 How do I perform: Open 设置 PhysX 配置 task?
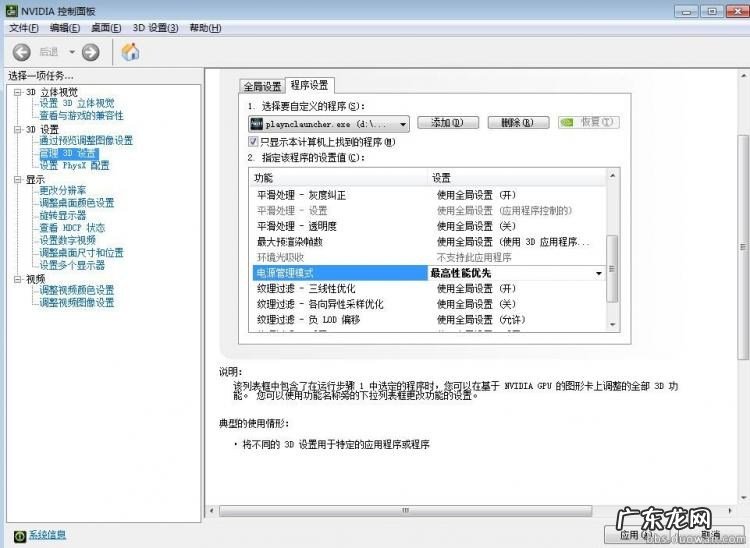[x=75, y=165]
